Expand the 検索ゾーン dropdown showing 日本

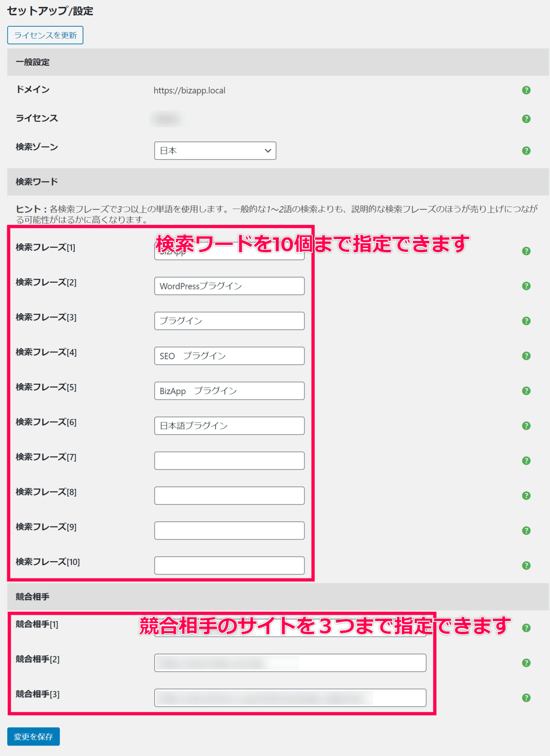pyautogui.click(x=215, y=151)
